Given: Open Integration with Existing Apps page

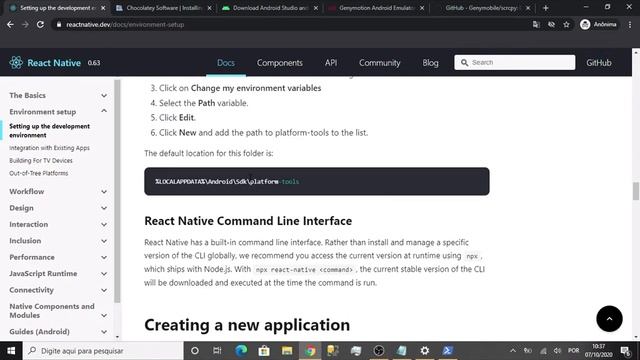Looking at the screenshot, I should click(49, 148).
